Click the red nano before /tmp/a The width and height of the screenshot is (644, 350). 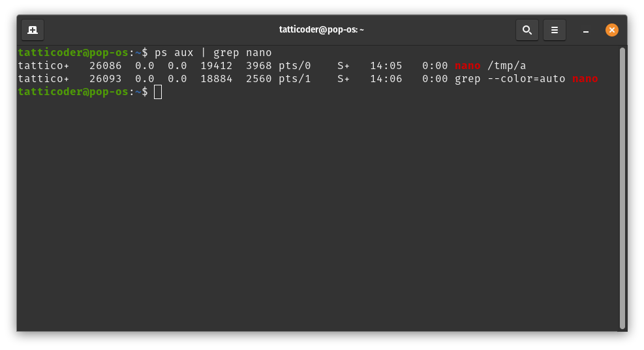(x=467, y=66)
